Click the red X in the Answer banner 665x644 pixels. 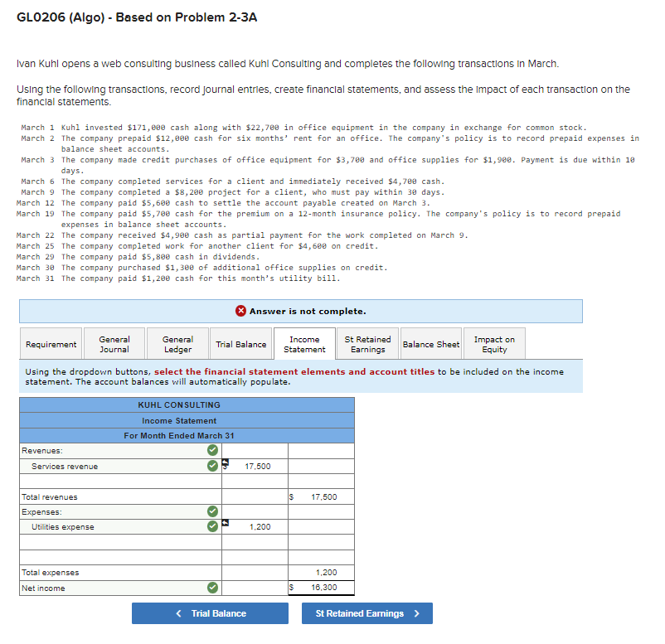(x=240, y=312)
